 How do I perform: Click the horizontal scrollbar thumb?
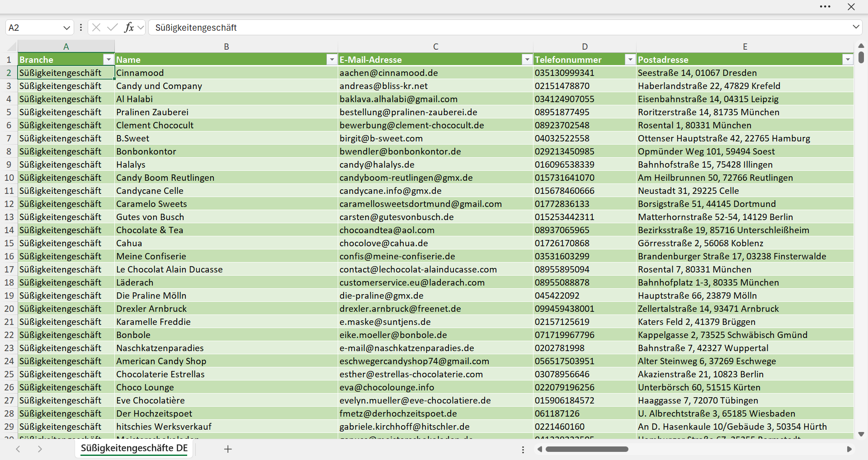[587, 449]
